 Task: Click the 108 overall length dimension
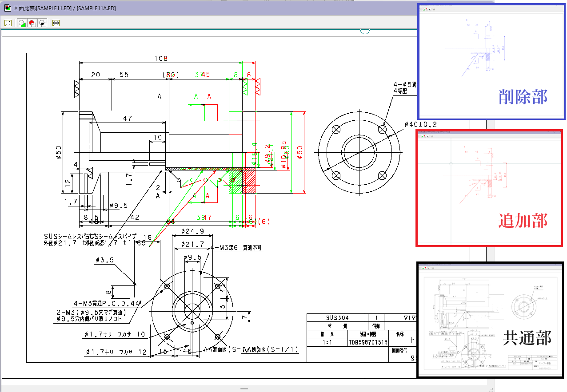160,59
